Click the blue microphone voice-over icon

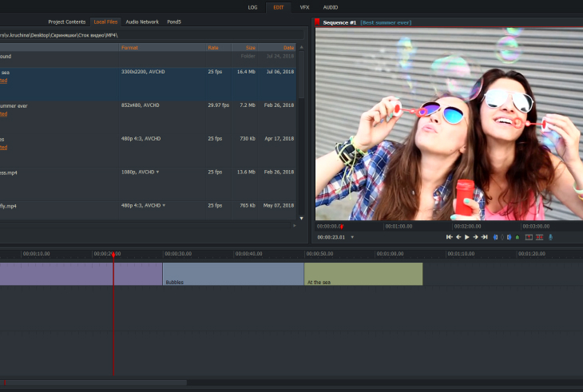[550, 237]
